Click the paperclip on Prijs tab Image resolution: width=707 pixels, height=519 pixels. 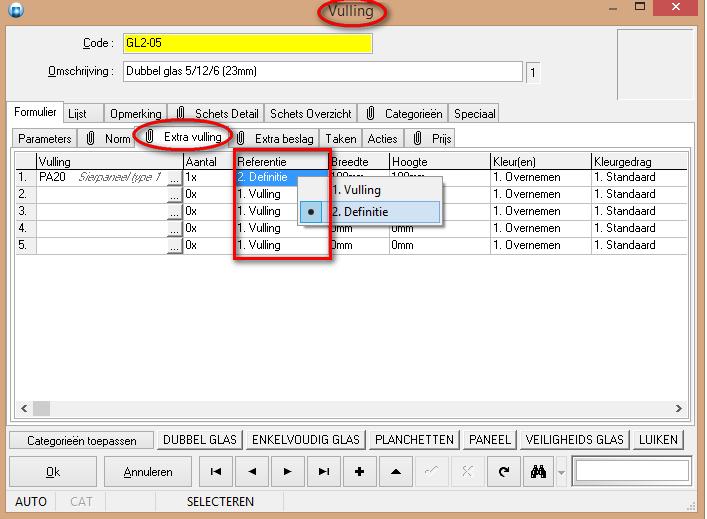418,138
